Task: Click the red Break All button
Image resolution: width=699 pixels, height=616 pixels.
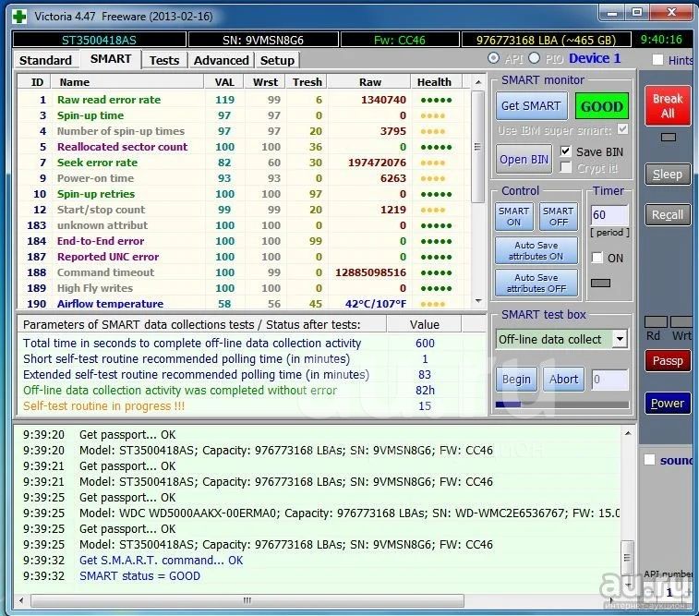Action: pos(668,105)
